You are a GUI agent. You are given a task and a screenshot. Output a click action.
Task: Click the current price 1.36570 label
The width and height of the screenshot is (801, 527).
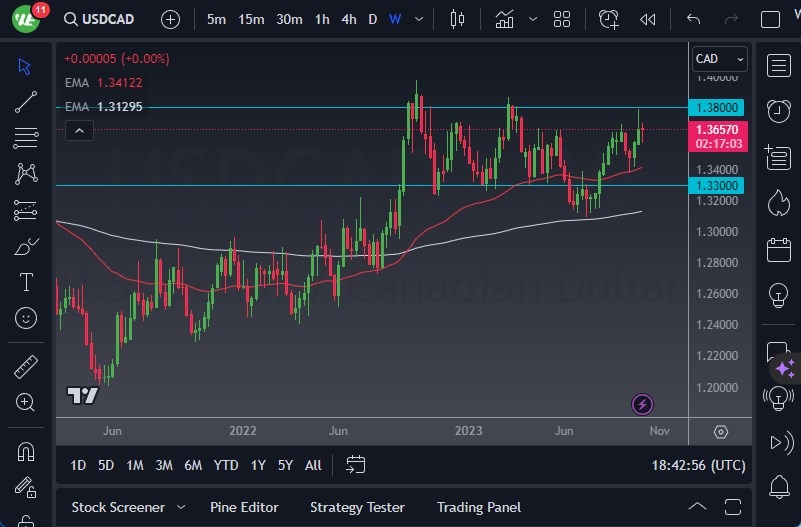pyautogui.click(x=718, y=136)
